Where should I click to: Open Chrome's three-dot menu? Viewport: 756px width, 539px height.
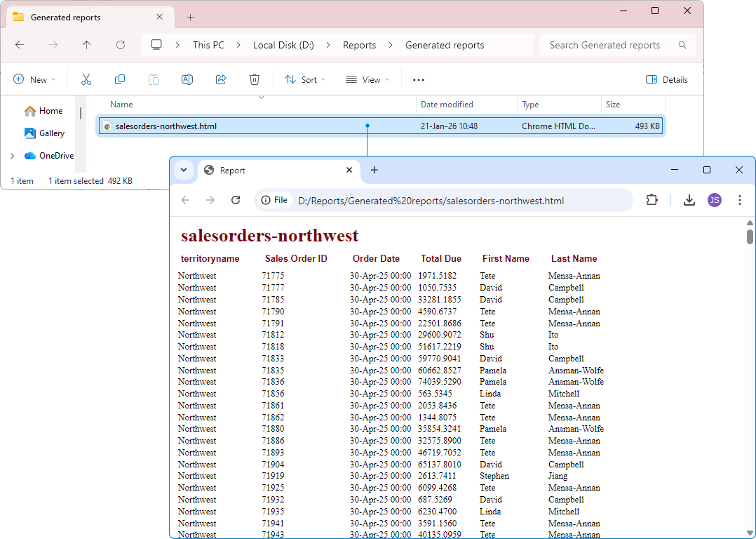pos(740,200)
